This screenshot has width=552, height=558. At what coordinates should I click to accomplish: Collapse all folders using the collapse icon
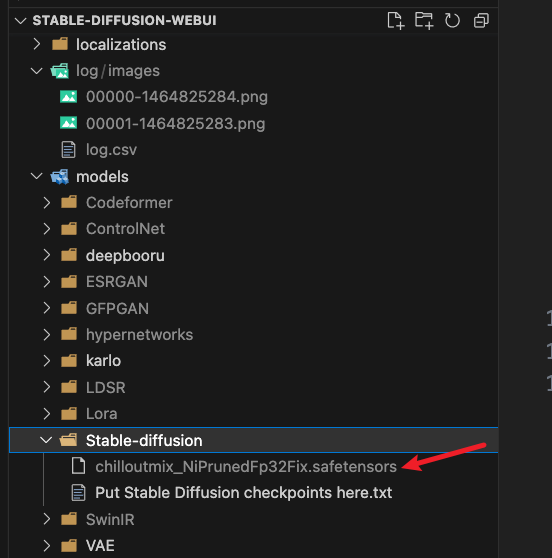tap(481, 20)
